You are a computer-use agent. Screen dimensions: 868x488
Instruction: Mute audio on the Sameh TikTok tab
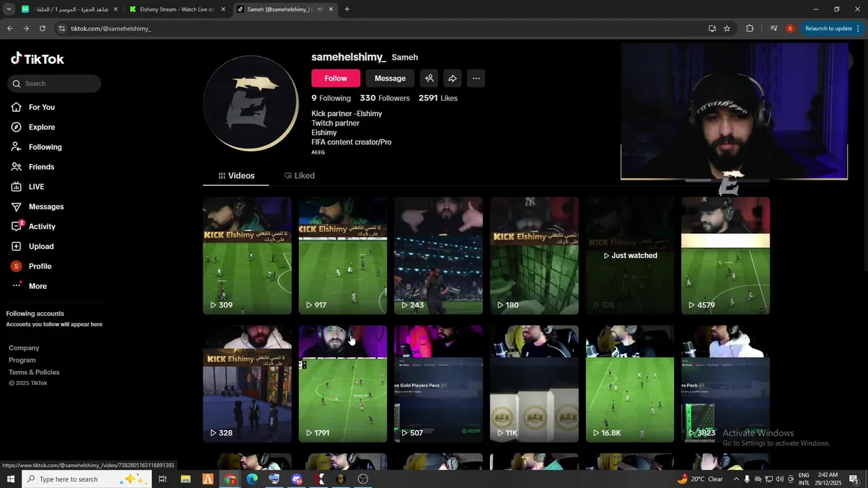(x=319, y=9)
